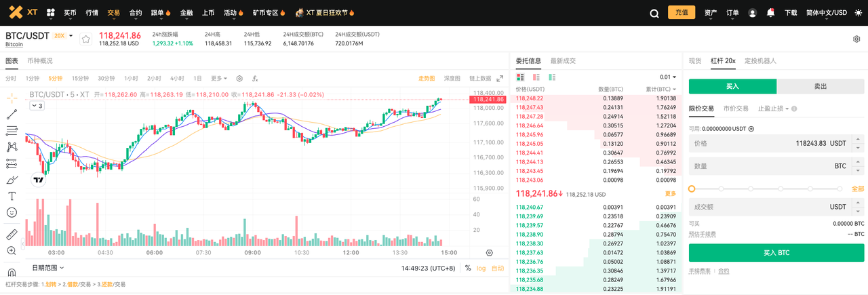Screen dimensions: 868x295
Task: Switch to 买入 buy side
Action: [x=732, y=86]
